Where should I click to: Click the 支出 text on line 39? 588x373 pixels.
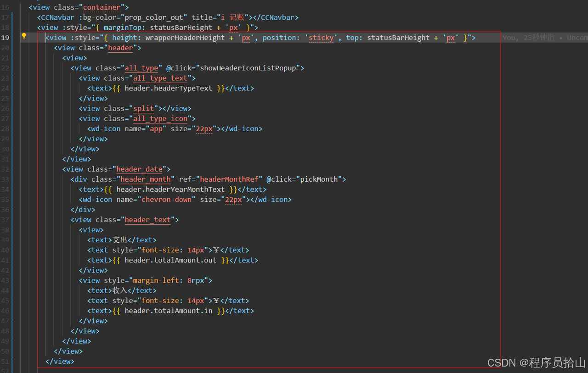click(120, 239)
